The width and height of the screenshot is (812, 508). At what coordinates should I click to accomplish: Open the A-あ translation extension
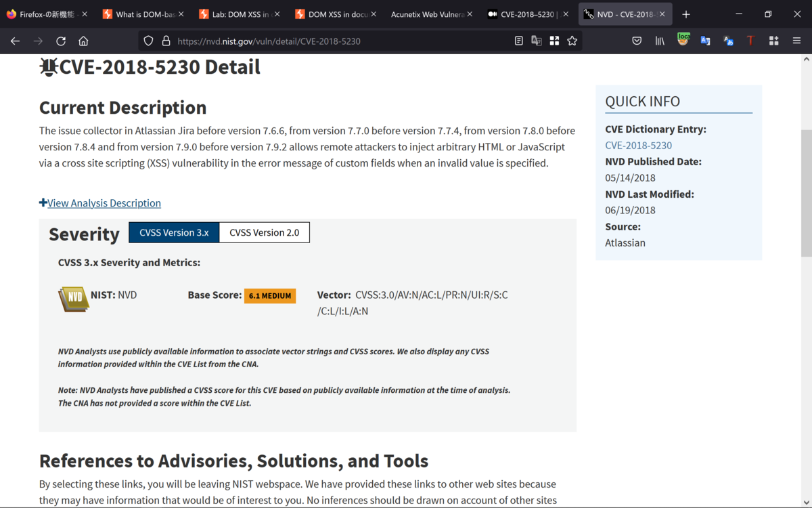click(729, 41)
